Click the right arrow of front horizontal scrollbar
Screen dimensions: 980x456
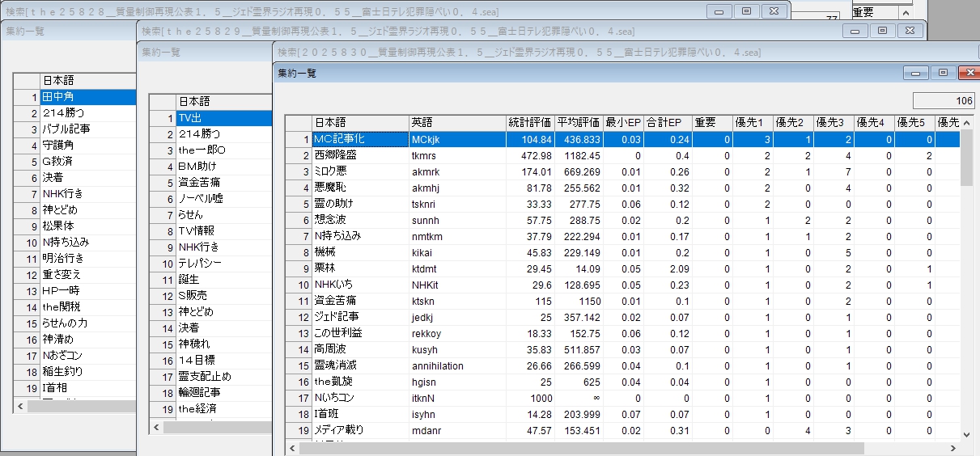tap(952, 448)
